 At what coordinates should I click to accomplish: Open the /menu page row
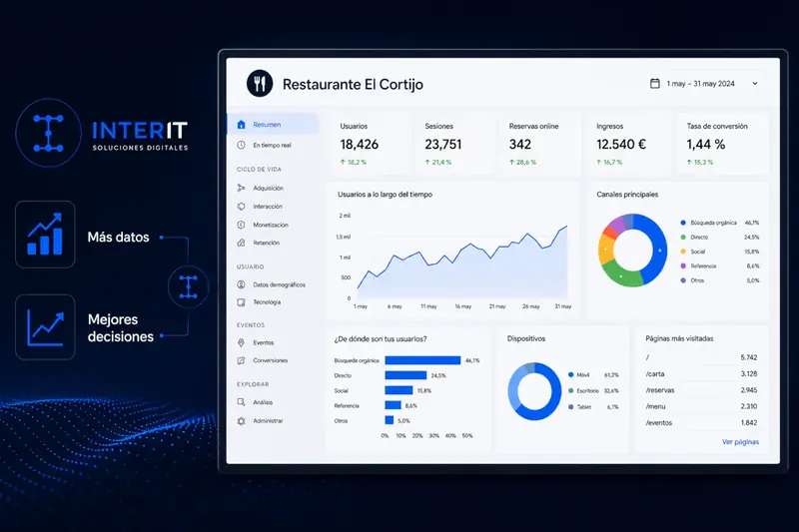(x=701, y=406)
